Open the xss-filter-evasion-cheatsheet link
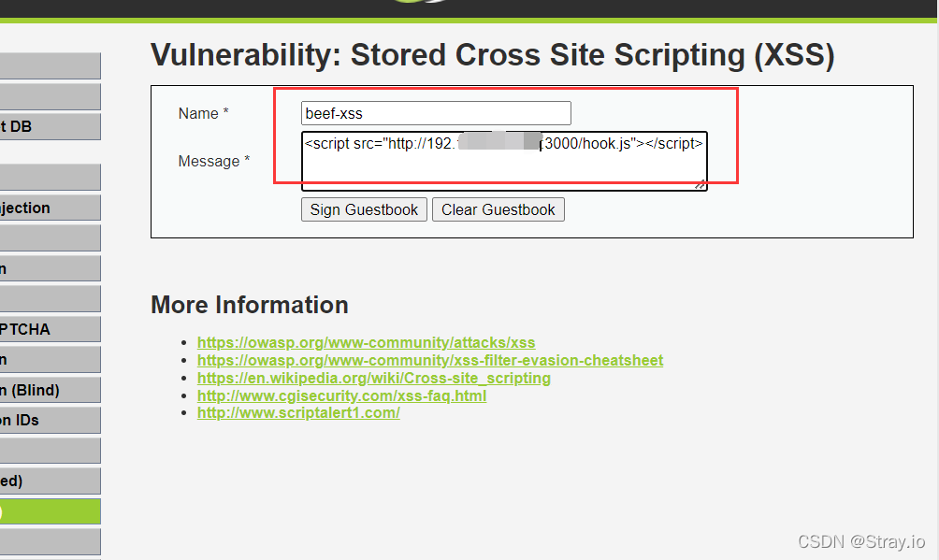Screen dimensions: 939x560 (430, 361)
